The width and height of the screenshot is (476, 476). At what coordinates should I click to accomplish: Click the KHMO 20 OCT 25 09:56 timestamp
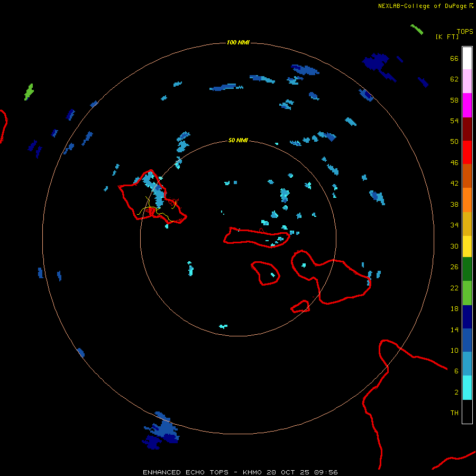click(x=290, y=472)
